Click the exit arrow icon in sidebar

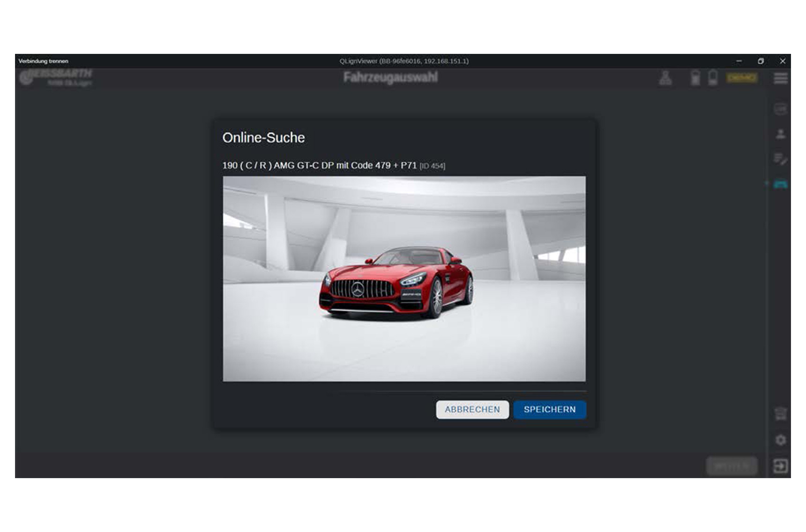[780, 466]
